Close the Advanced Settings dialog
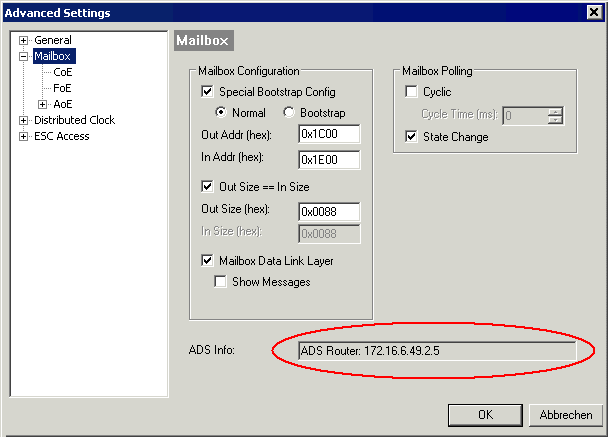This screenshot has width=608, height=437. pyautogui.click(x=594, y=12)
